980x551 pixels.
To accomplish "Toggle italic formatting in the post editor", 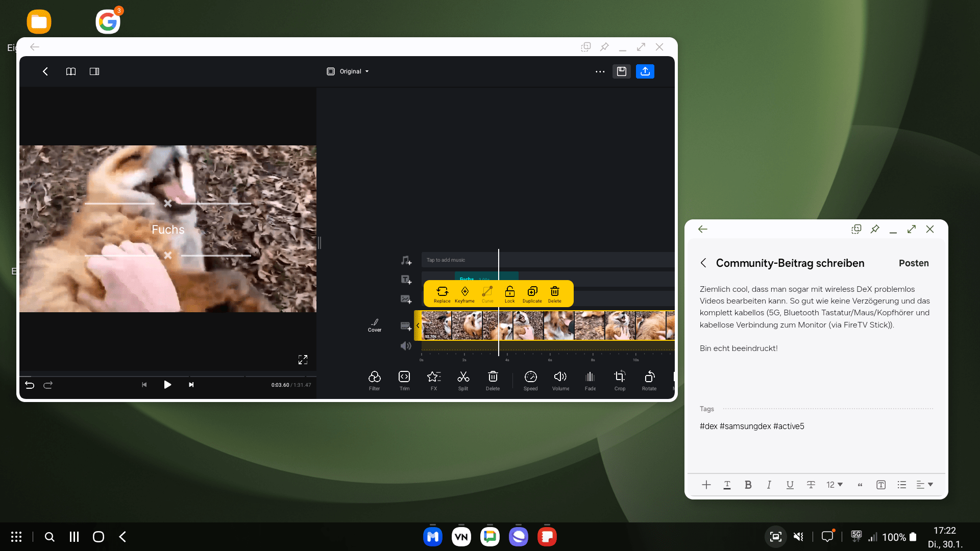I will tap(769, 485).
